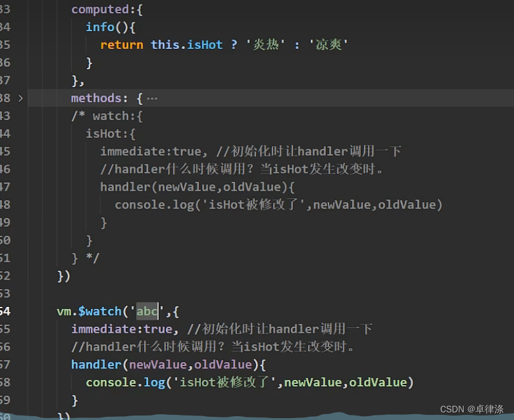
Task: Click 'log' method on line 58
Action: 154,383
